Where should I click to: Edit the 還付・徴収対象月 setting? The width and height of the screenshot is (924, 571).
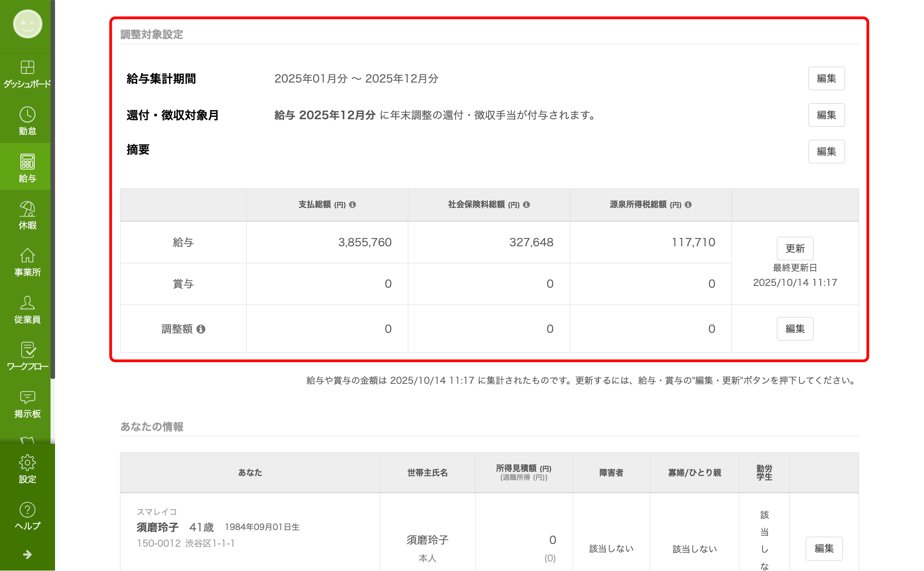pos(826,115)
